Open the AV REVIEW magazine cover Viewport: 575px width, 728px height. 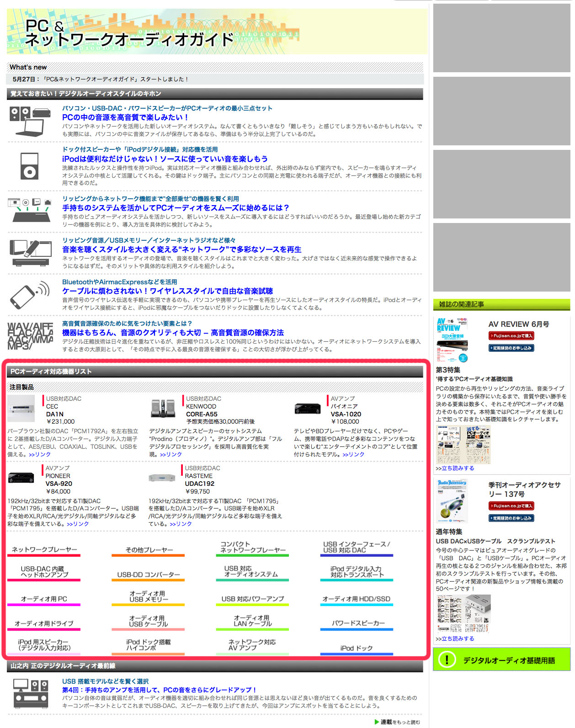[452, 340]
